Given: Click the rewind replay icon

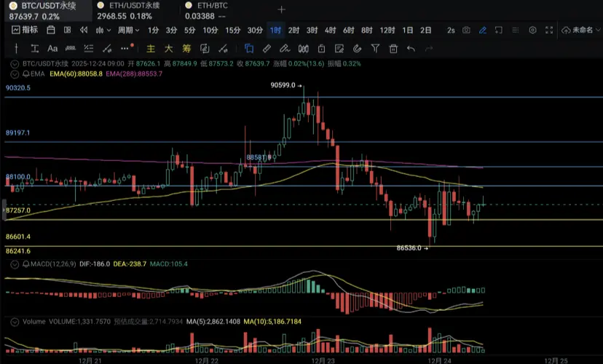Looking at the screenshot, I should (84, 30).
